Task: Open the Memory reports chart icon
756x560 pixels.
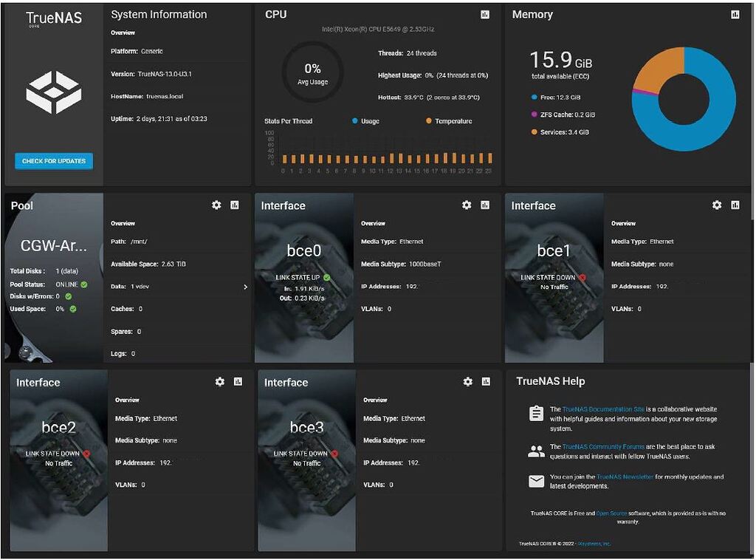Action: click(x=735, y=13)
